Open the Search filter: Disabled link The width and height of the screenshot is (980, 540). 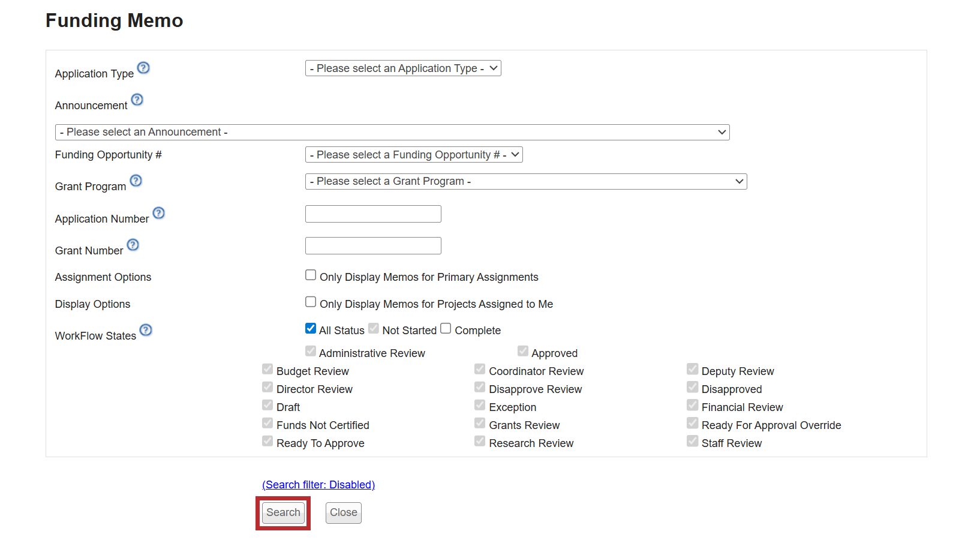(x=318, y=485)
